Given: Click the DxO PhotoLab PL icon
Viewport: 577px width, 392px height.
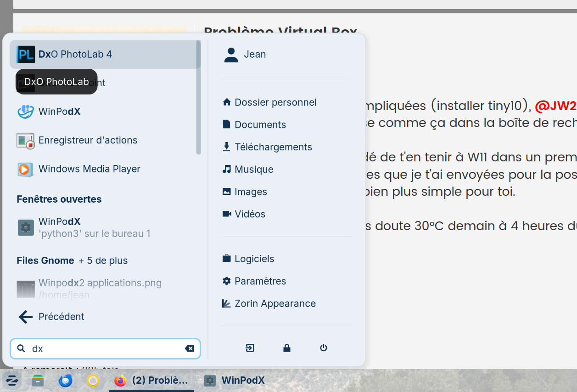Looking at the screenshot, I should [26, 54].
